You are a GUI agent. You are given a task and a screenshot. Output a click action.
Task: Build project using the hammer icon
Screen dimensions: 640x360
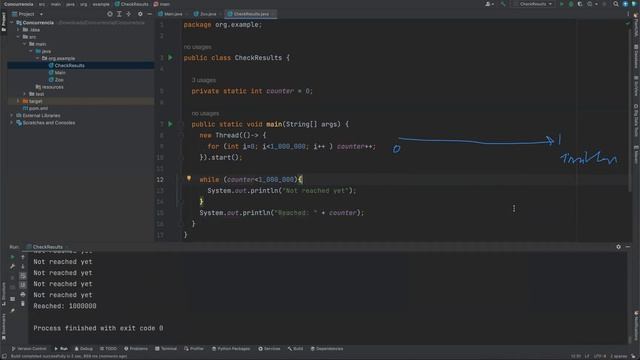pos(503,4)
